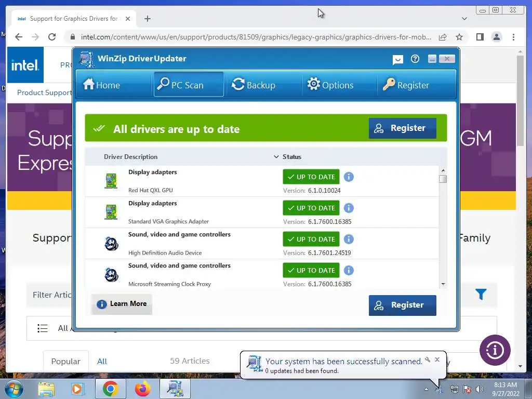
Task: Click the Standard VGA Graphics Adapter device icon
Action: [x=111, y=212]
